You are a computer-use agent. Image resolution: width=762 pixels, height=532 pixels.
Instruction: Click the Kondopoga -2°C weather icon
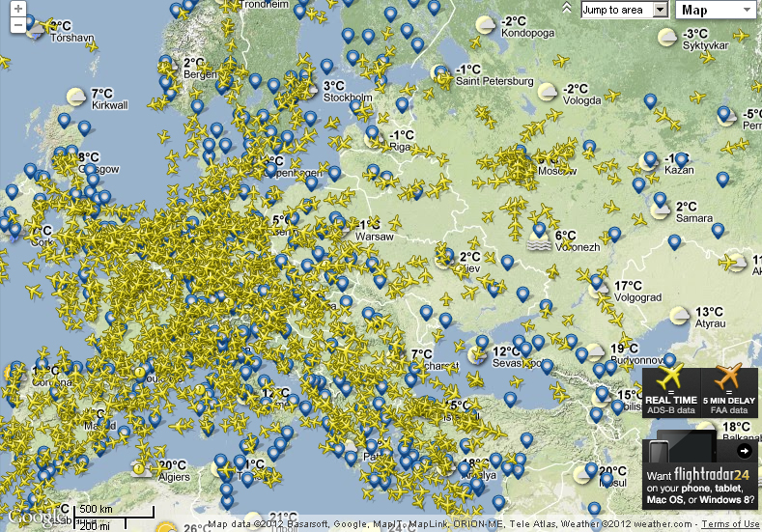486,24
